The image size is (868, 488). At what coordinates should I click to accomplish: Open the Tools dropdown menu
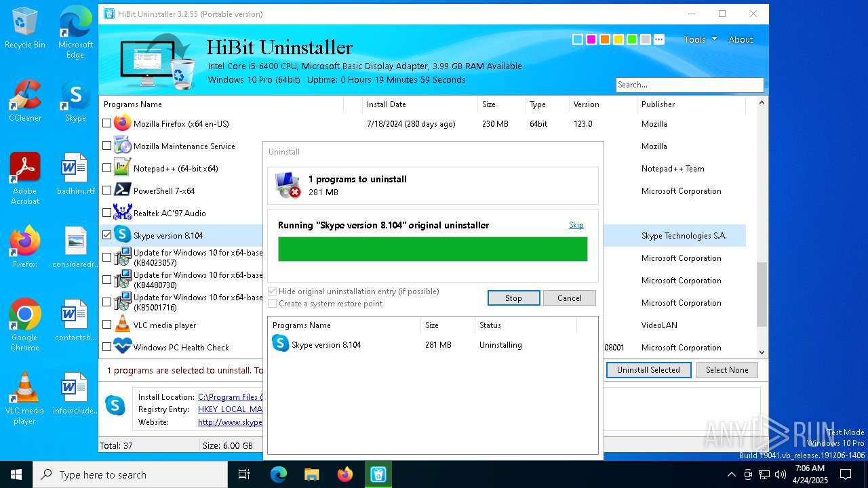click(699, 39)
